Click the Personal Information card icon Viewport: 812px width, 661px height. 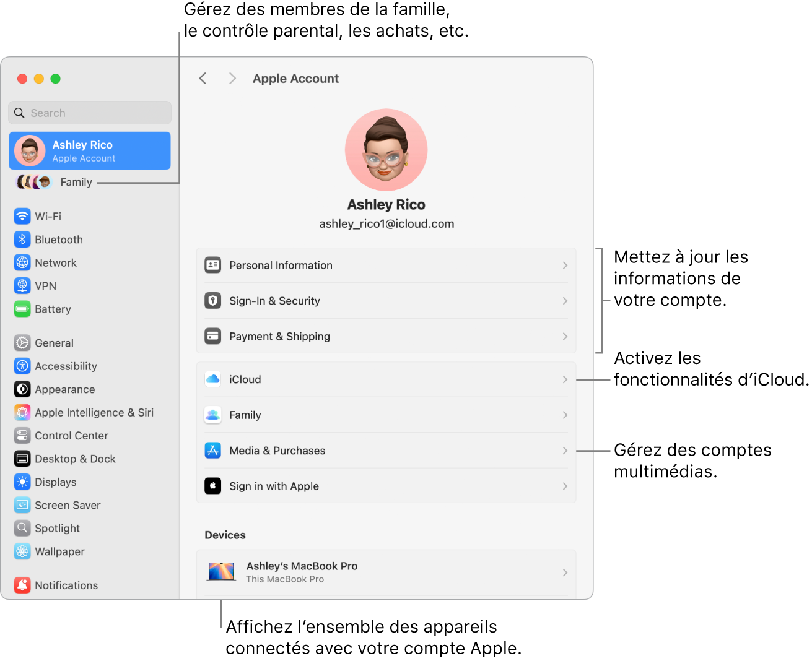pos(213,265)
